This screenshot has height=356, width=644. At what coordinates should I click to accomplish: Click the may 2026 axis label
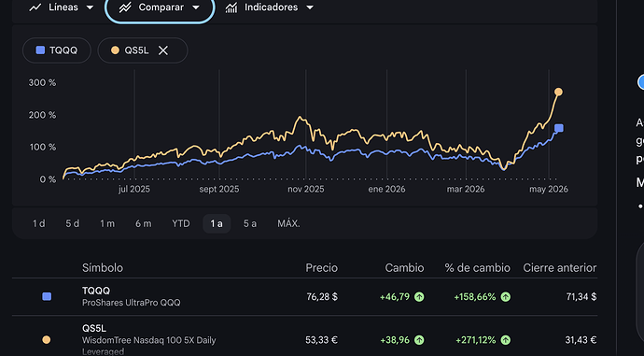(x=549, y=189)
